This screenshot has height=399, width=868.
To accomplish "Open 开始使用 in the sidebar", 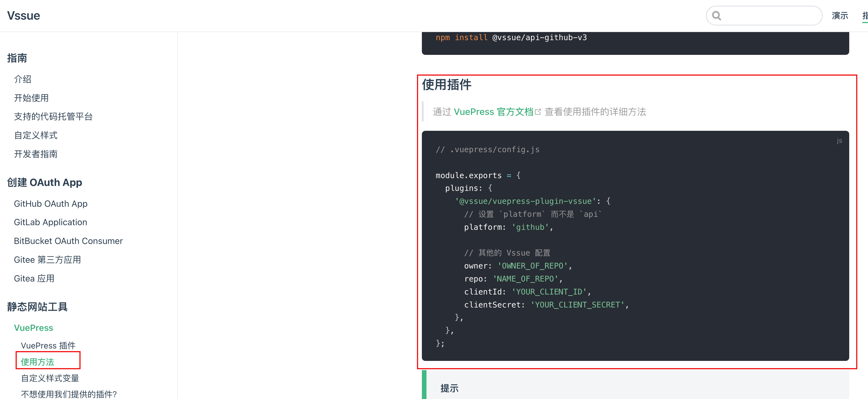I will coord(31,98).
